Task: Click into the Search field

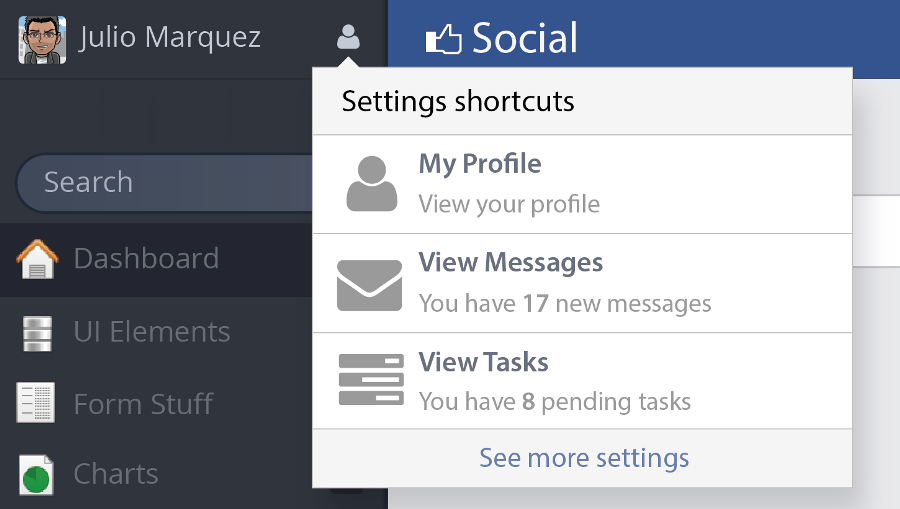Action: 166,183
